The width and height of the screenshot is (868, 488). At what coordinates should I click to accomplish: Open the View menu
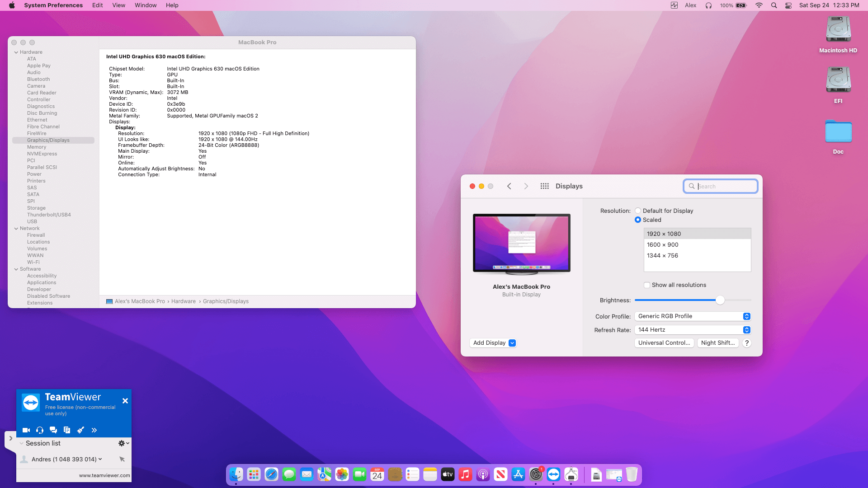click(x=118, y=5)
